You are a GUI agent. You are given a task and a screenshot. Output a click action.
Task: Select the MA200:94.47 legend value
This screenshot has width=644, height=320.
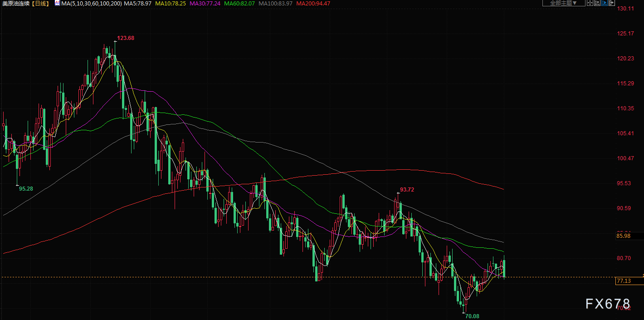(x=313, y=3)
